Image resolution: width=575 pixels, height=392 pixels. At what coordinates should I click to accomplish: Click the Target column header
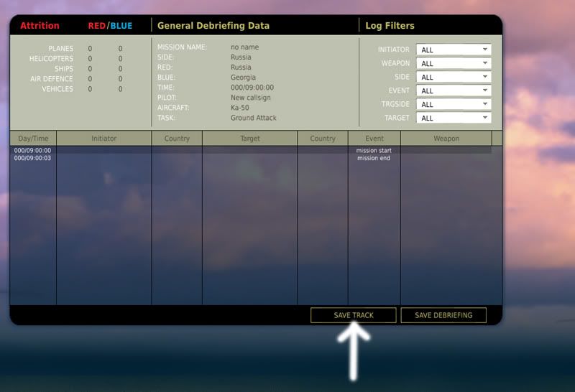point(249,139)
